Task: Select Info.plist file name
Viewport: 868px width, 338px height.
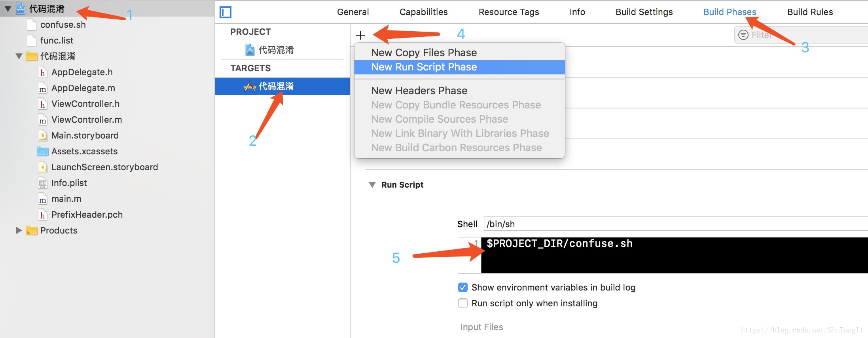Action: (69, 183)
